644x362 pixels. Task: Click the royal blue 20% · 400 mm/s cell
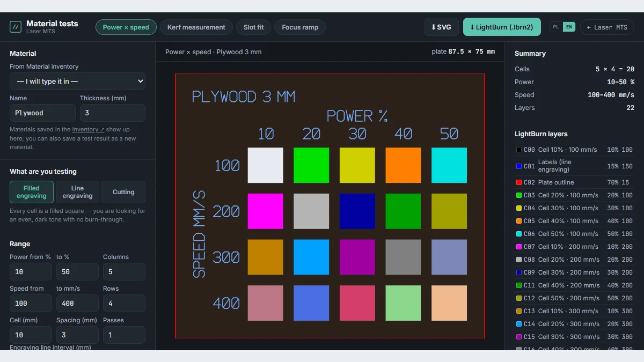pyautogui.click(x=311, y=303)
